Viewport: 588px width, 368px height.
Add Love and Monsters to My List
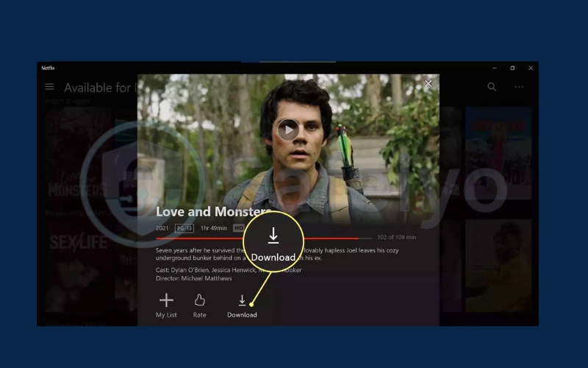tap(166, 305)
